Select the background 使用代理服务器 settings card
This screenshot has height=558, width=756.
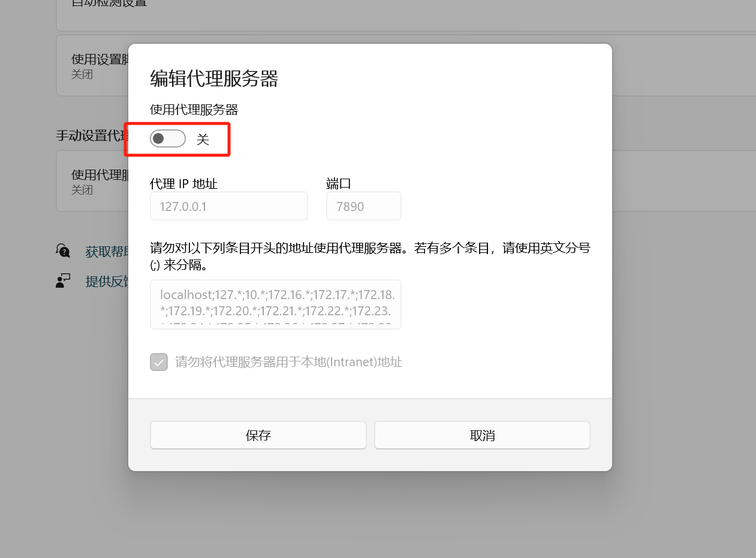click(x=92, y=181)
